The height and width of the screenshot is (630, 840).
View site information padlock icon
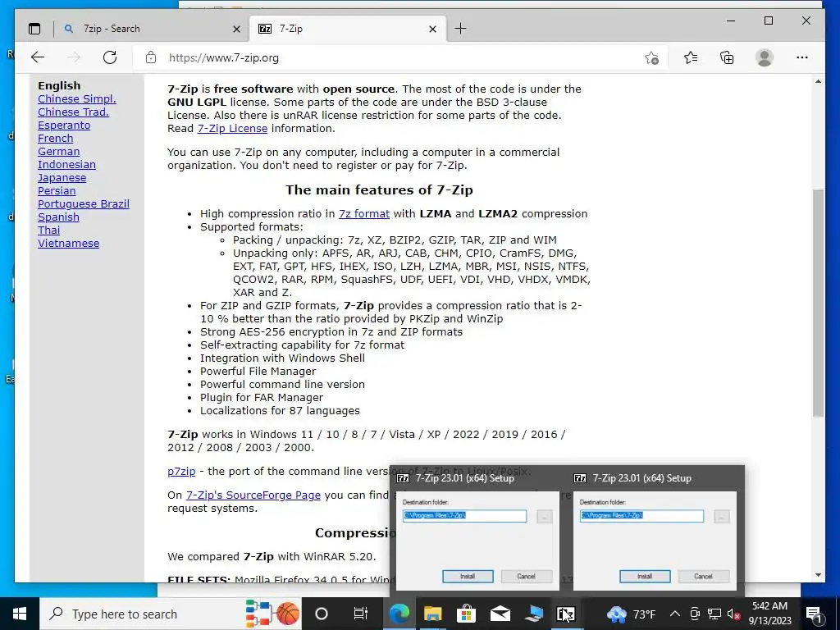pyautogui.click(x=151, y=57)
